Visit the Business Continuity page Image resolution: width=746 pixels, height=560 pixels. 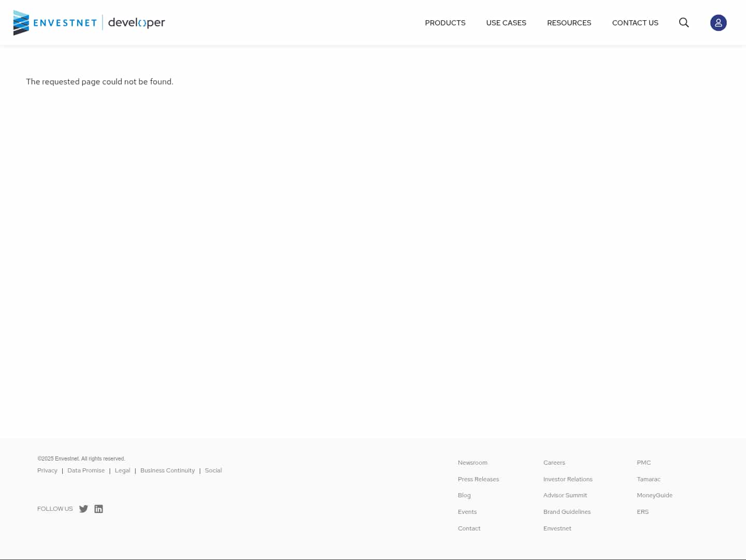pyautogui.click(x=167, y=470)
